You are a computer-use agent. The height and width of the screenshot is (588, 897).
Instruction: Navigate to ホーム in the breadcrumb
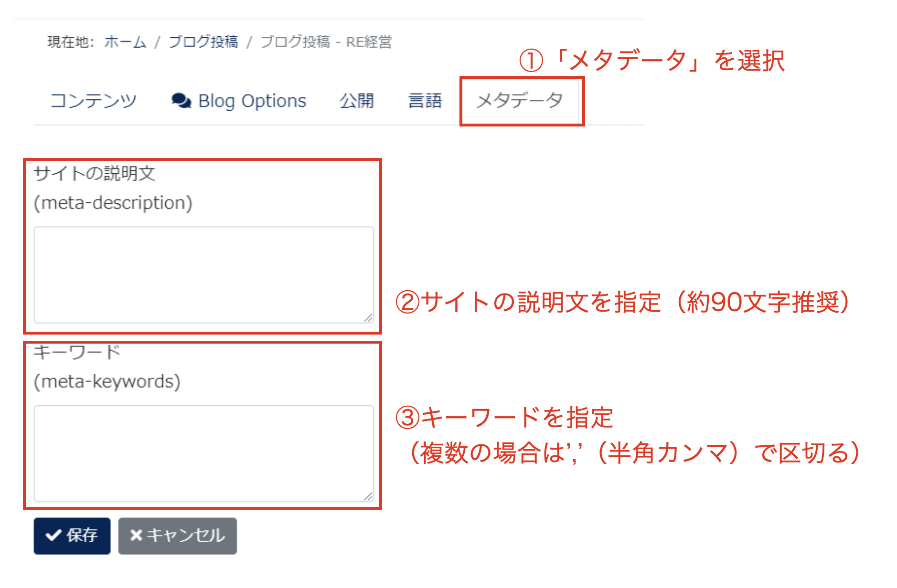coord(125,42)
